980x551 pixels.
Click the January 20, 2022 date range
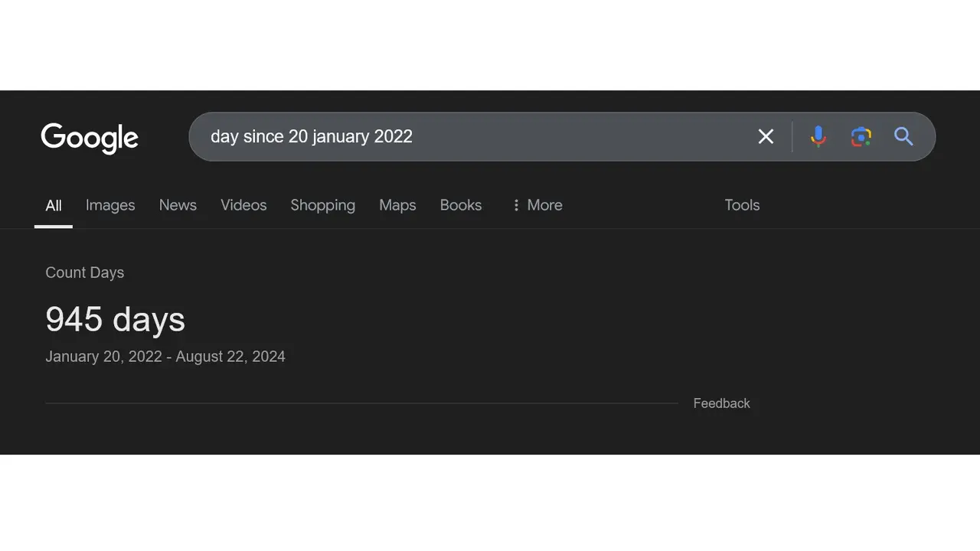click(165, 357)
